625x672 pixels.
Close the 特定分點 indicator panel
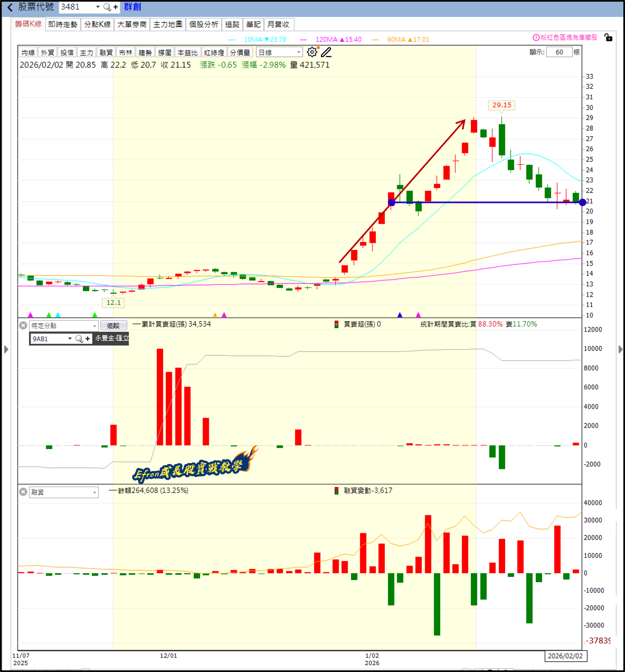[x=23, y=325]
